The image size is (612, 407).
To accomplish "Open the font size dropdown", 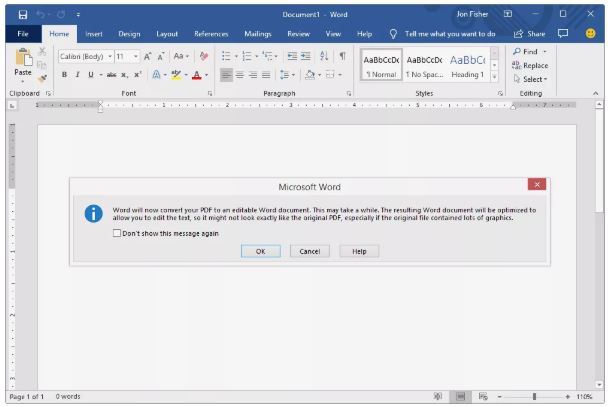I will pos(135,57).
